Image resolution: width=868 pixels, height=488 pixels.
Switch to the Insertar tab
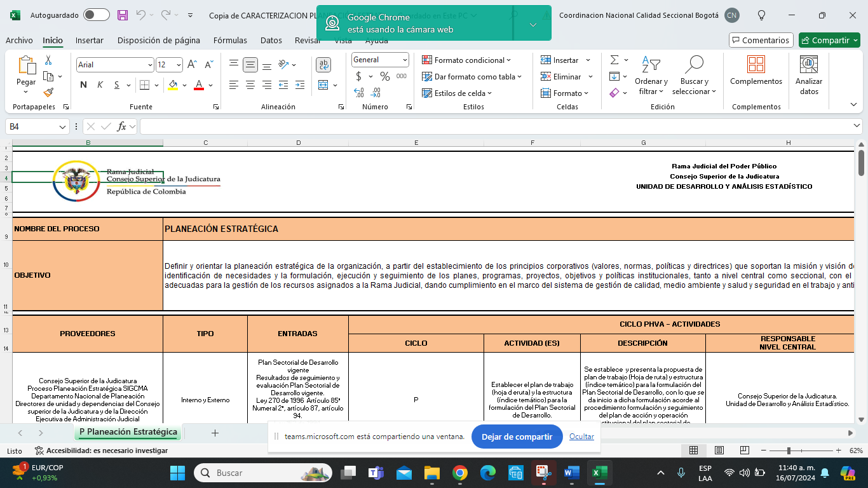(x=90, y=40)
